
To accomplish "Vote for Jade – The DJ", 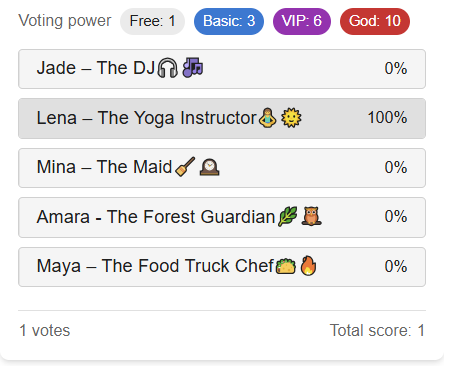I will (222, 69).
